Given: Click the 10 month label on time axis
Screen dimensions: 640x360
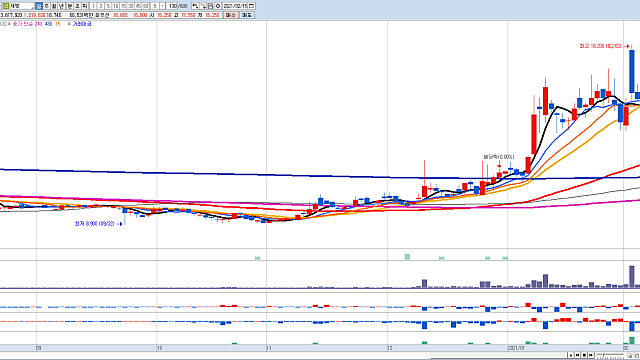Looking at the screenshot, I should 159,348.
